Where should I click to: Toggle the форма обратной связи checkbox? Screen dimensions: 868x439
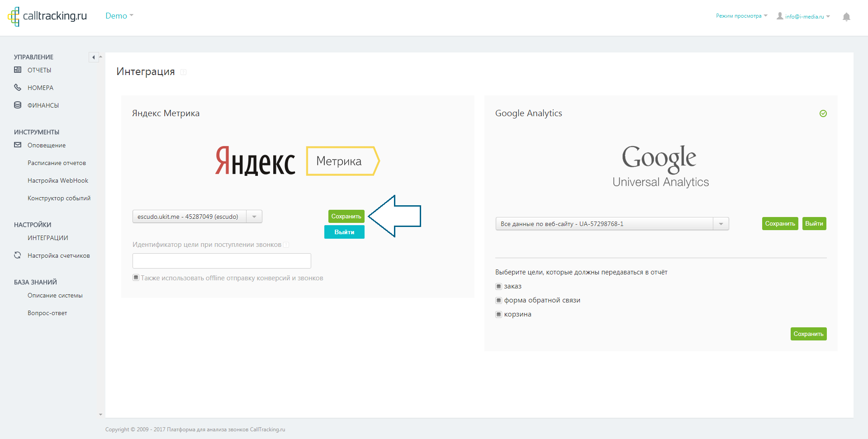pos(498,300)
